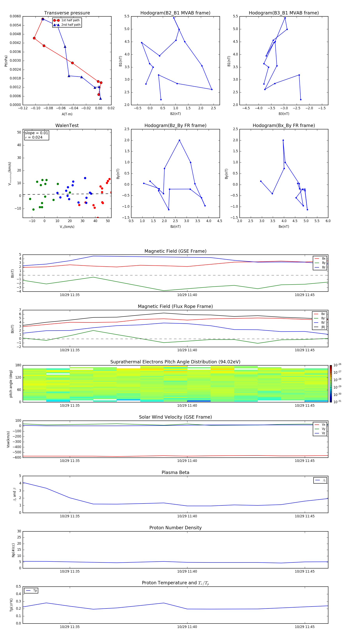Select By' in the flux rope legend

320,318
